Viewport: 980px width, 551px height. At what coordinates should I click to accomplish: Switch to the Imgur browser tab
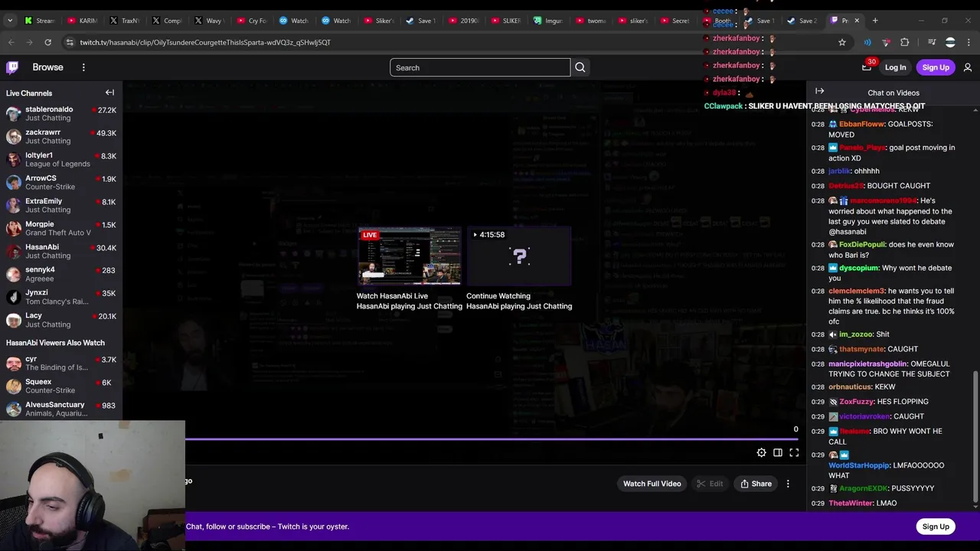pyautogui.click(x=548, y=21)
